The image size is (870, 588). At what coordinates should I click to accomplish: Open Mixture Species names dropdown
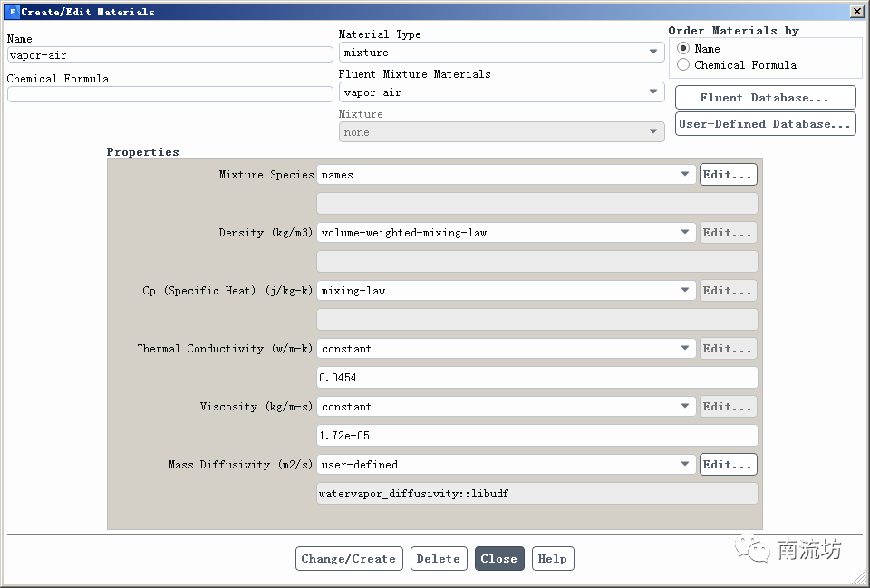point(506,175)
